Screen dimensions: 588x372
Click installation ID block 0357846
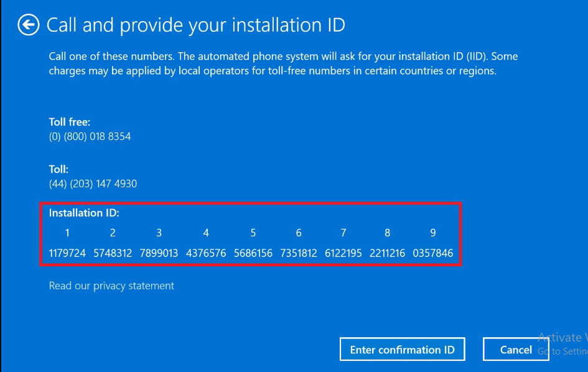(x=432, y=253)
